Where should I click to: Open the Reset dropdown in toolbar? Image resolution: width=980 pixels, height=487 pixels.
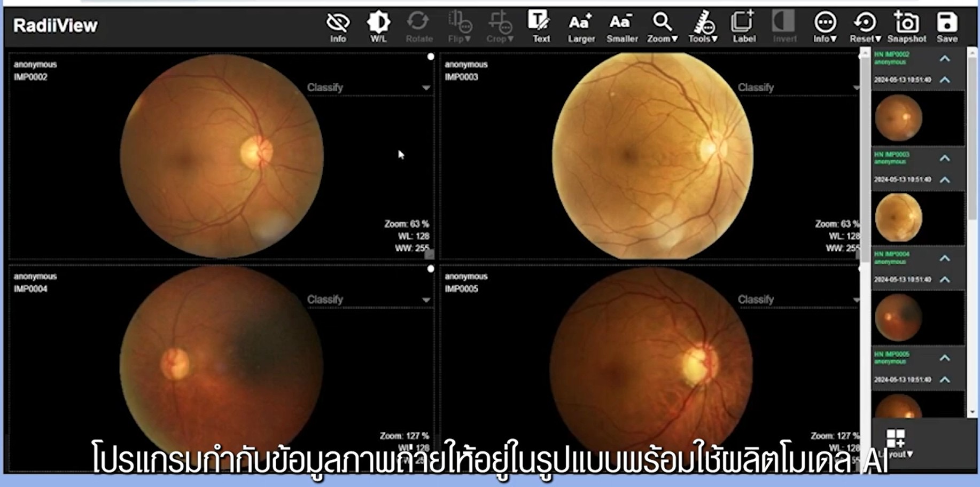coord(865,27)
